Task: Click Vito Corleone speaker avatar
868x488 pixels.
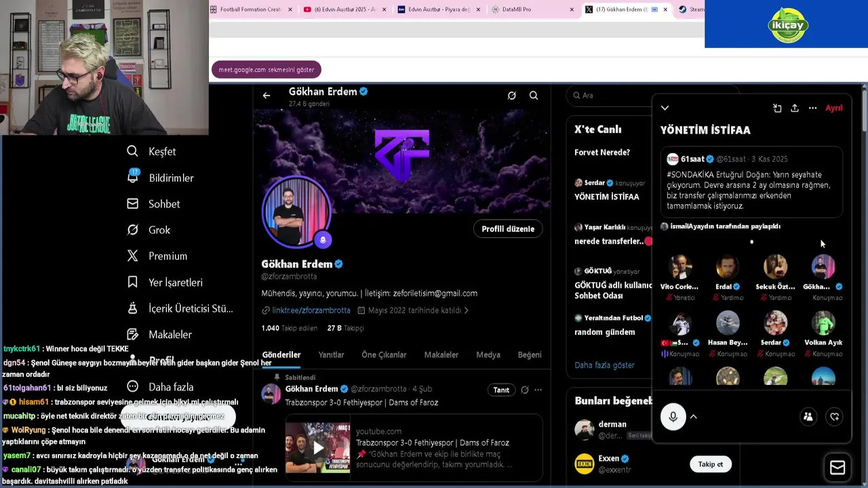Action: pos(680,267)
